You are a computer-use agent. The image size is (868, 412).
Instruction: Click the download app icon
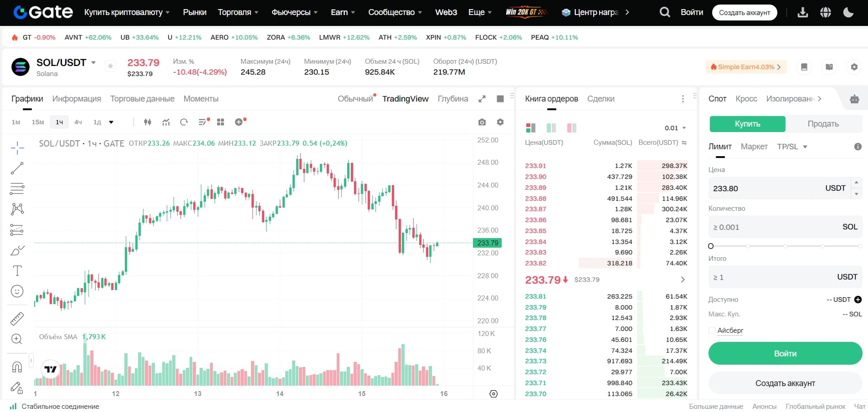tap(803, 12)
